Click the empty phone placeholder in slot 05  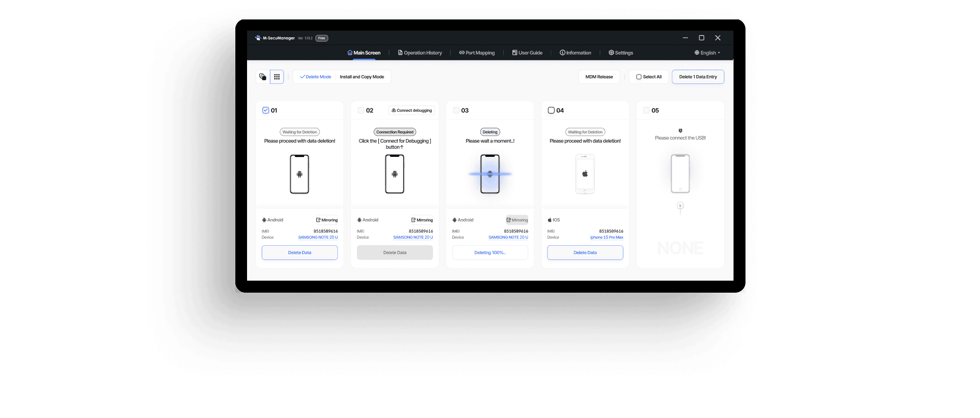680,174
